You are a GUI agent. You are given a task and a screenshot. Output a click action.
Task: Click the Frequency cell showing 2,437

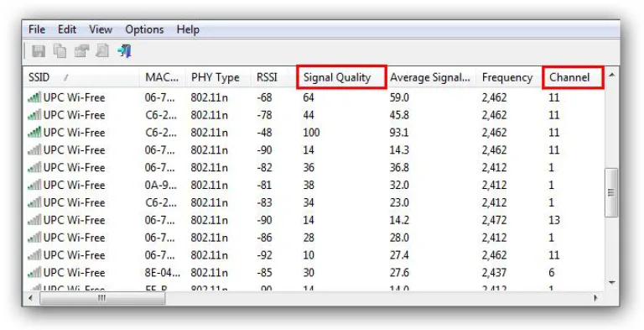494,273
